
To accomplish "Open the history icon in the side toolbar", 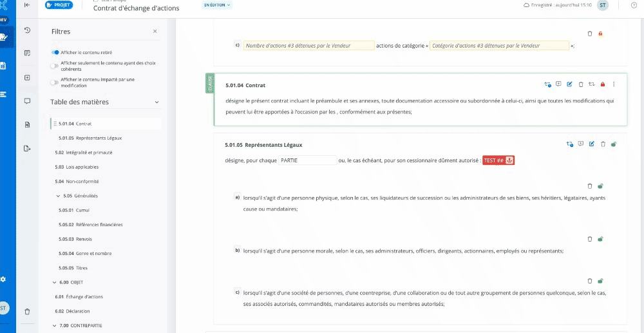I will 27,30.
